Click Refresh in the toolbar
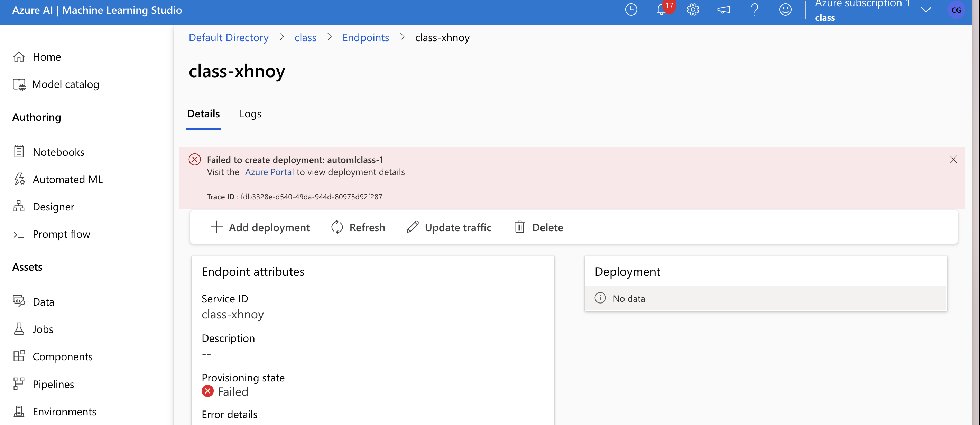 [358, 227]
